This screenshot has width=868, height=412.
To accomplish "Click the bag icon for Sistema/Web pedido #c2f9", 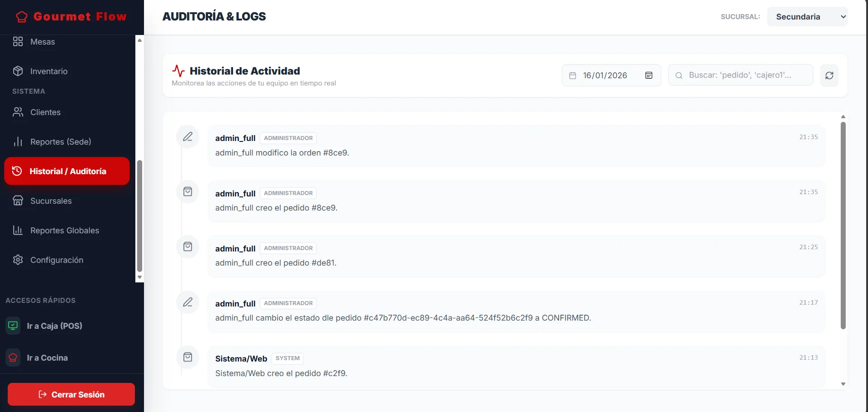I will (x=188, y=357).
